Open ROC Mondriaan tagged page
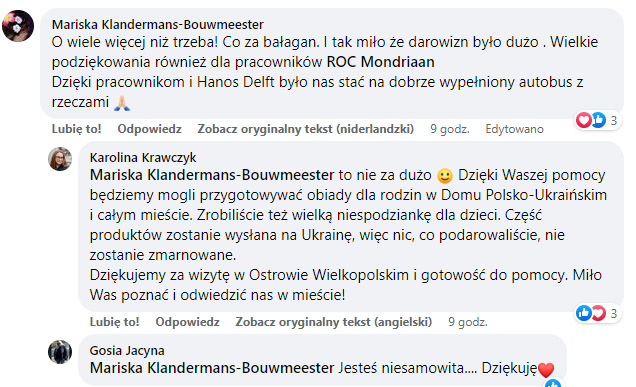 coord(380,62)
